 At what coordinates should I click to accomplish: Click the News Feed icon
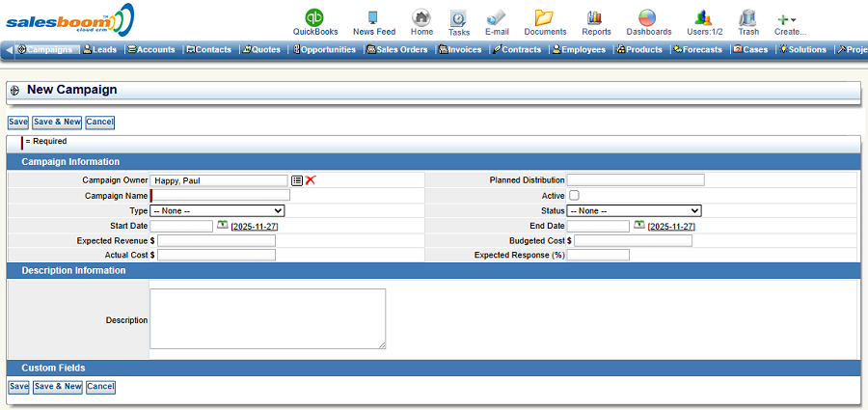tap(373, 17)
